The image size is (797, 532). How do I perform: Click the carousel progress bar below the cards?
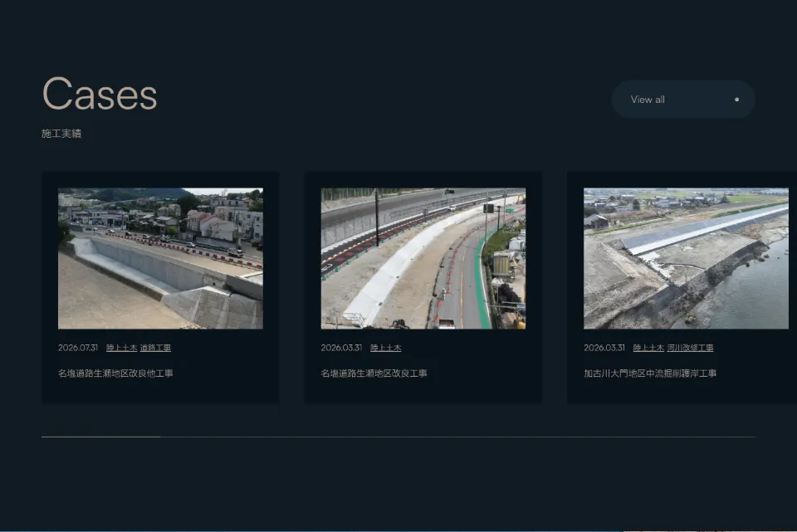point(398,437)
